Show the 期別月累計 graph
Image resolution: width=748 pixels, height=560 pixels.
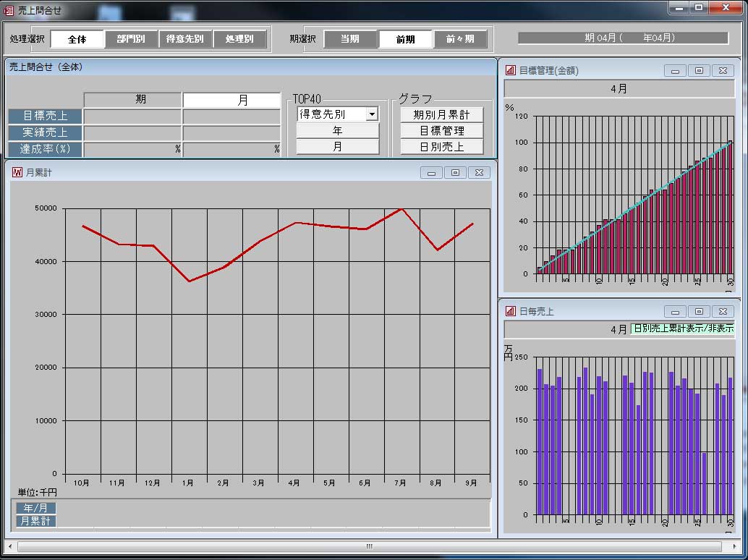point(441,114)
